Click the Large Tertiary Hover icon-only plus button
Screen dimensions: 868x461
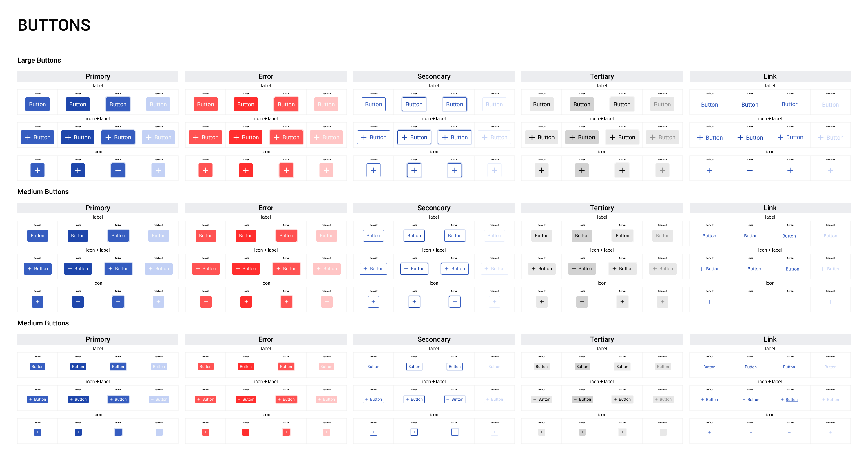(x=581, y=170)
